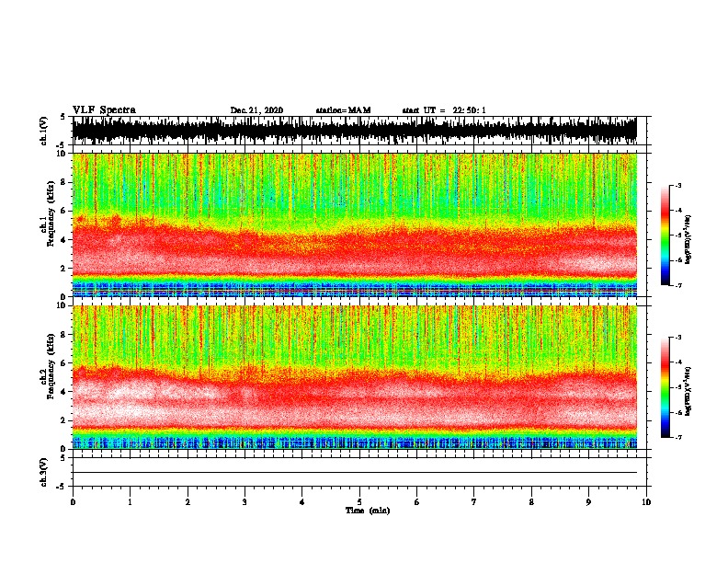Click time axis tick label "3"
This screenshot has height=563, width=728.
click(x=245, y=502)
